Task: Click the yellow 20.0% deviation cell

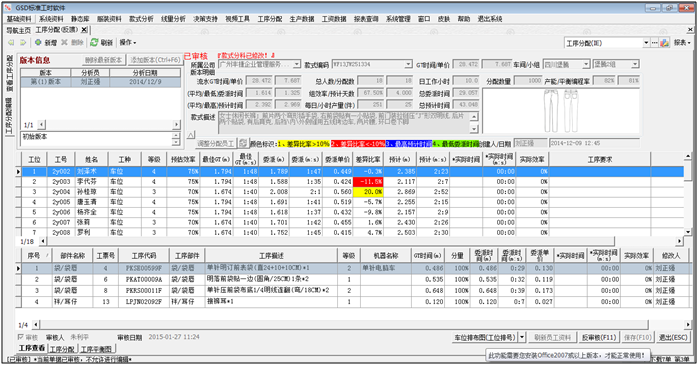Action: click(x=368, y=192)
